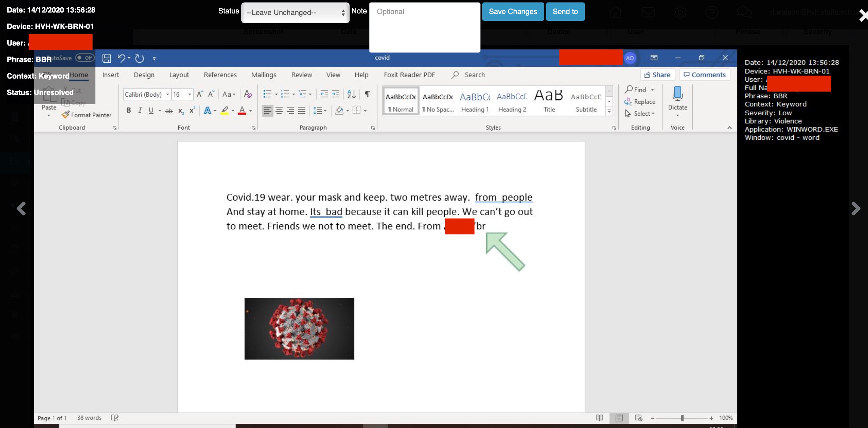Open the Calibri font name dropdown
Viewport: 868px width, 428px height.
click(x=167, y=94)
